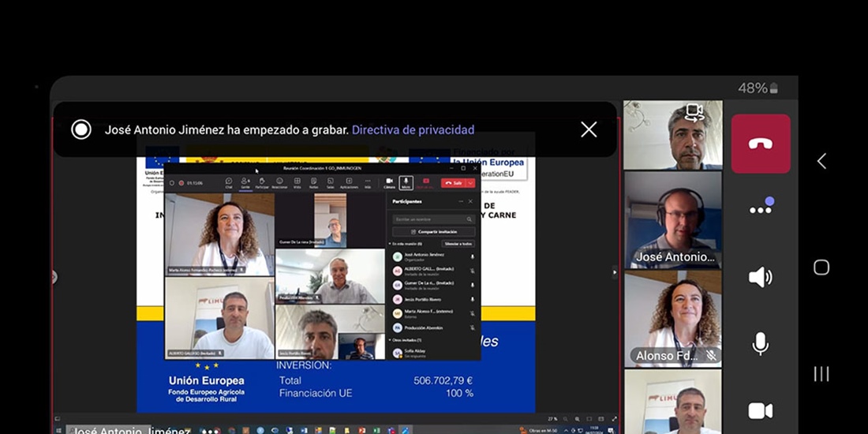Dismiss the recording notification banner
Image resolution: width=868 pixels, height=434 pixels.
(589, 129)
